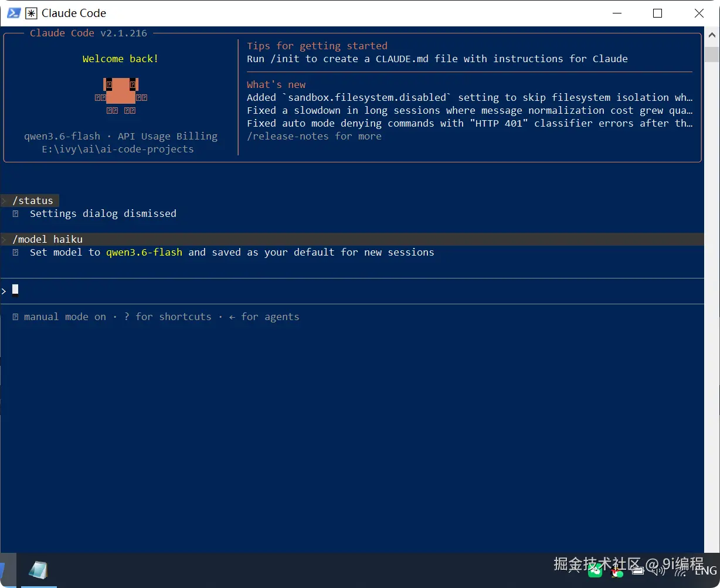Click the "What's new" heading

pos(276,84)
